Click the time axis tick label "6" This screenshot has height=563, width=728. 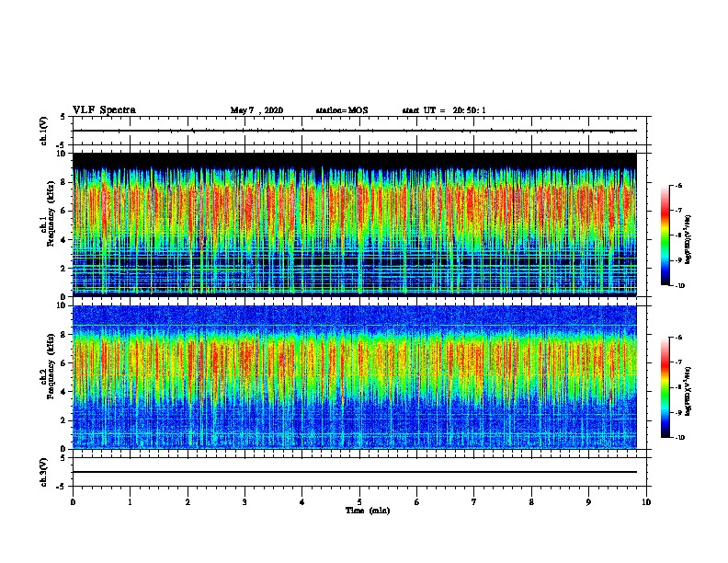click(417, 502)
